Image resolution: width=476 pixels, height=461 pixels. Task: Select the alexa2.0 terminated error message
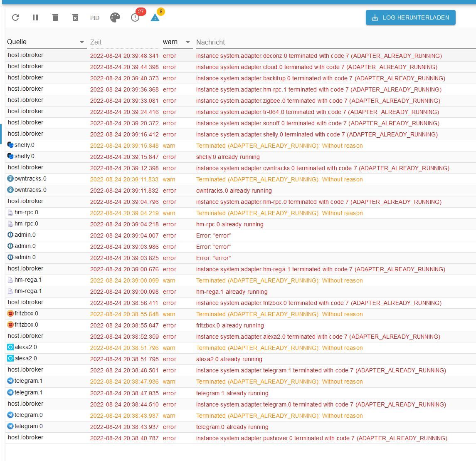point(318,337)
